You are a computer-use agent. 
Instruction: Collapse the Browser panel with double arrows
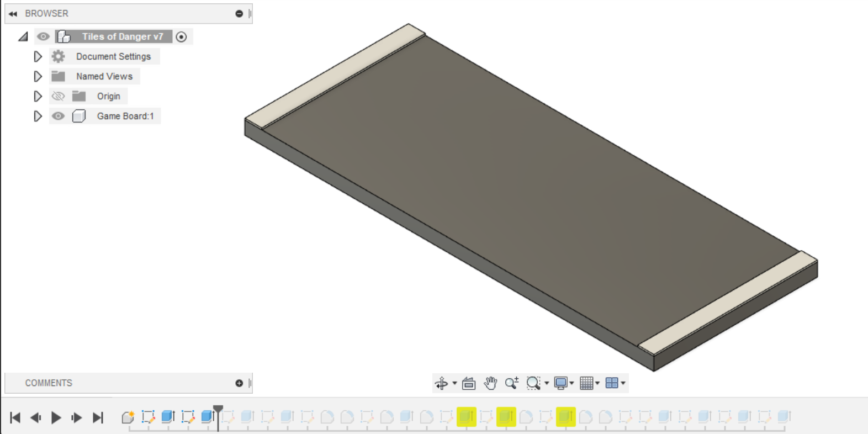pyautogui.click(x=13, y=13)
